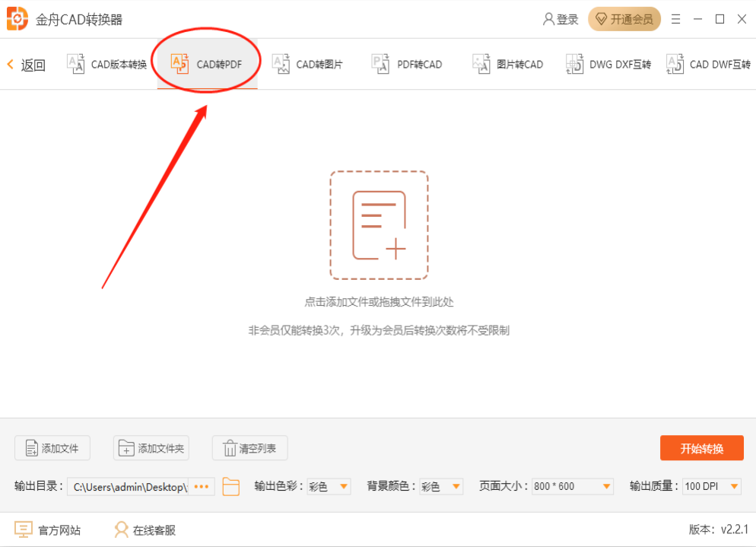This screenshot has height=547, width=756.
Task: Click the three-dots browse path icon
Action: click(x=202, y=487)
